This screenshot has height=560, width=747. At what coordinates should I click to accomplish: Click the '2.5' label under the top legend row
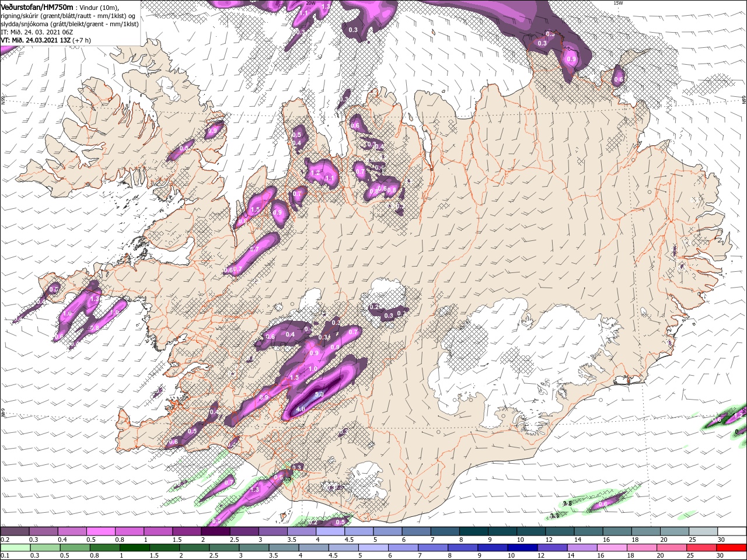[x=235, y=540]
